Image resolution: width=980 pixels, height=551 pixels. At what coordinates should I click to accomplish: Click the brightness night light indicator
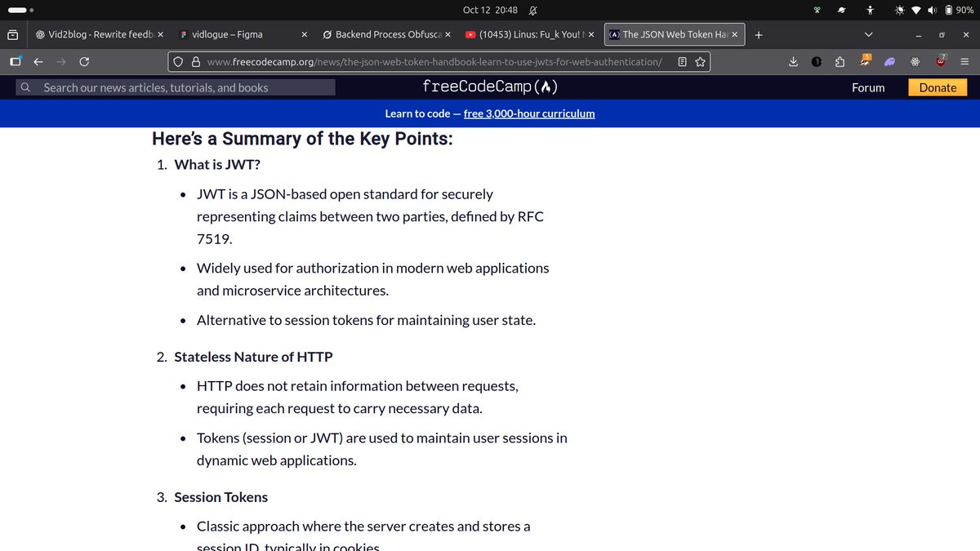(900, 10)
